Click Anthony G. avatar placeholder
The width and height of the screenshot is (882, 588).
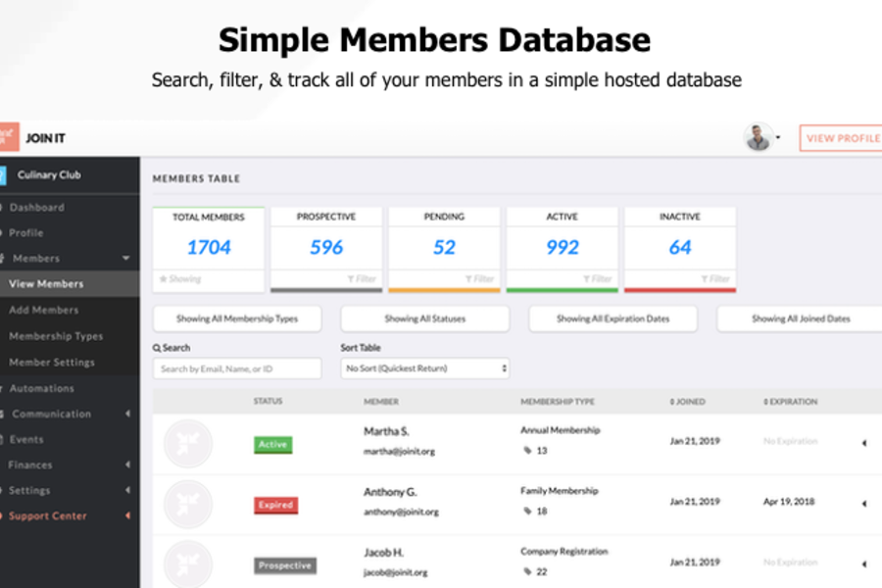[188, 505]
